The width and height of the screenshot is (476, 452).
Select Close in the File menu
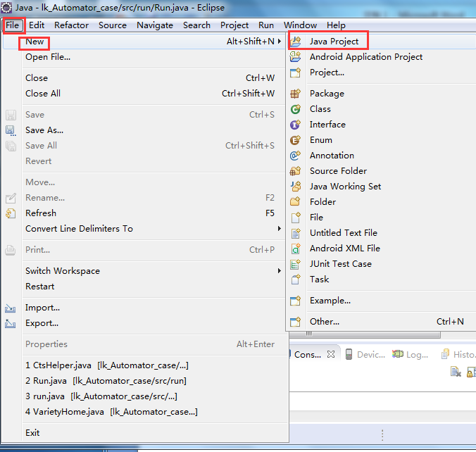(144, 78)
